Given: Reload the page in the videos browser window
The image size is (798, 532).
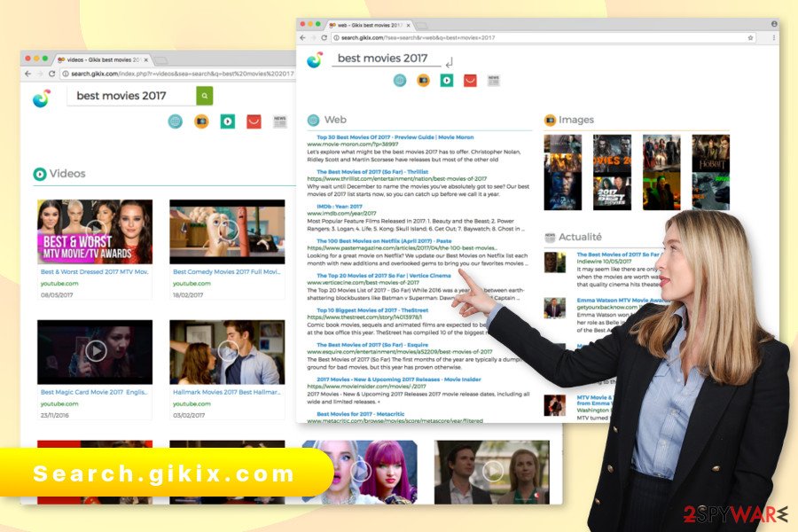Looking at the screenshot, I should point(51,74).
